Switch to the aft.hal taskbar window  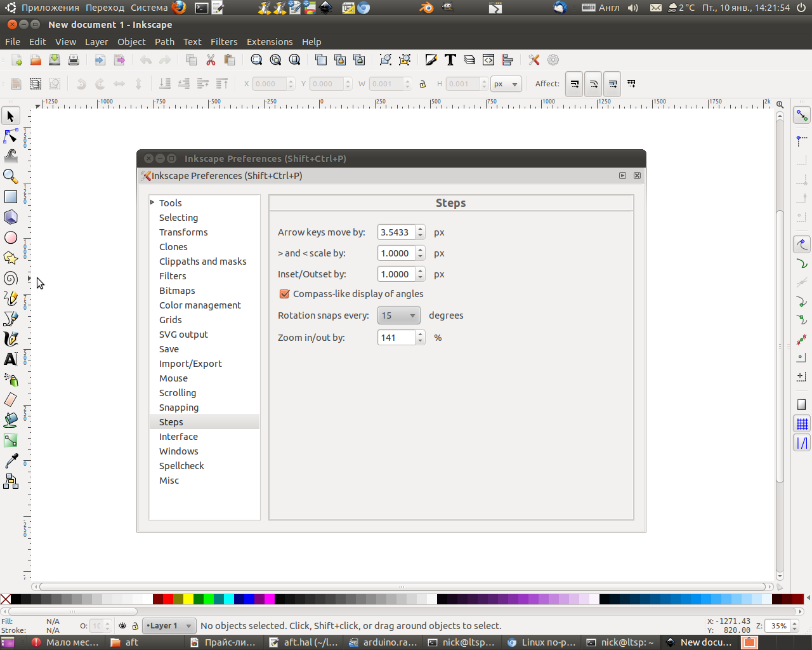click(304, 642)
